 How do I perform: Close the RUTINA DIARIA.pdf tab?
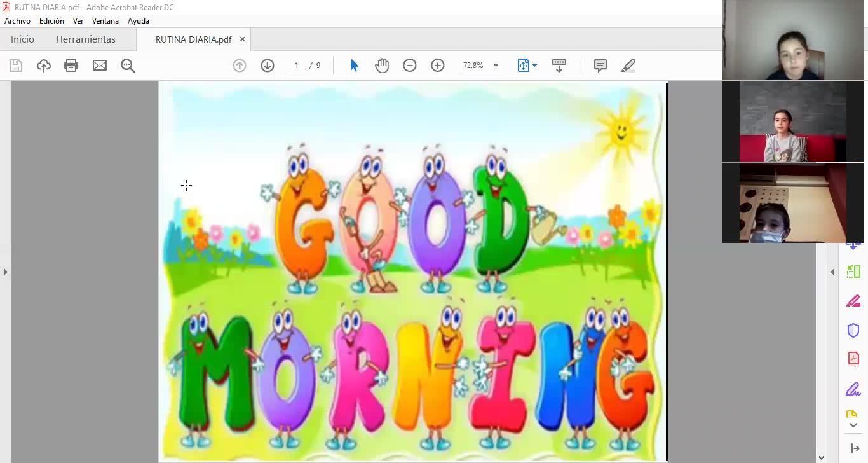tap(242, 39)
